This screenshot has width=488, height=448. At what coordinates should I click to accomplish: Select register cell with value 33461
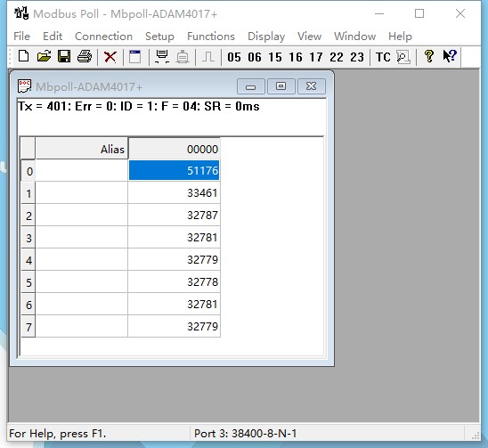174,193
